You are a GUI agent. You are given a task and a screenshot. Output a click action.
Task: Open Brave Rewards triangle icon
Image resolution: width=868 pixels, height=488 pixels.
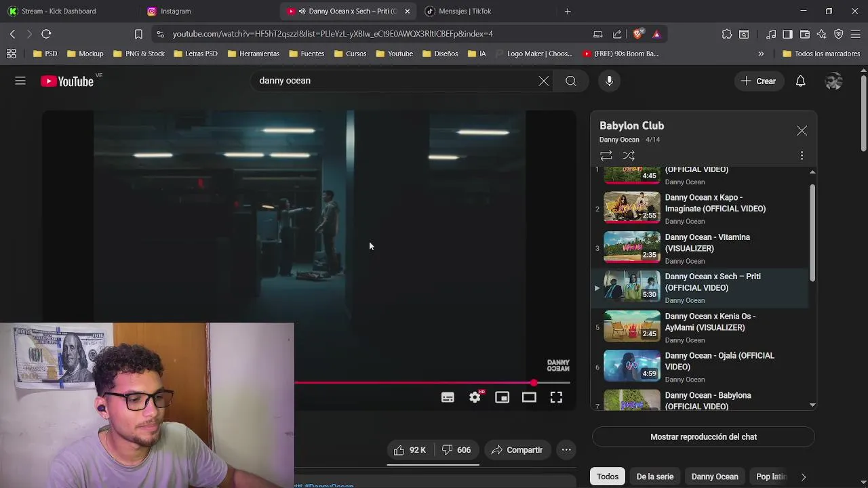[656, 34]
